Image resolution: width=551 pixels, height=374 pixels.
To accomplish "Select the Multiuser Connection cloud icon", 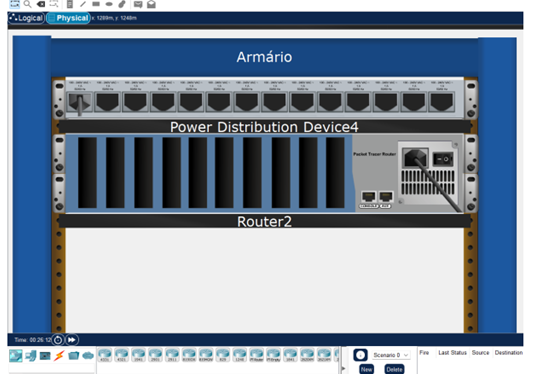I will click(x=88, y=356).
